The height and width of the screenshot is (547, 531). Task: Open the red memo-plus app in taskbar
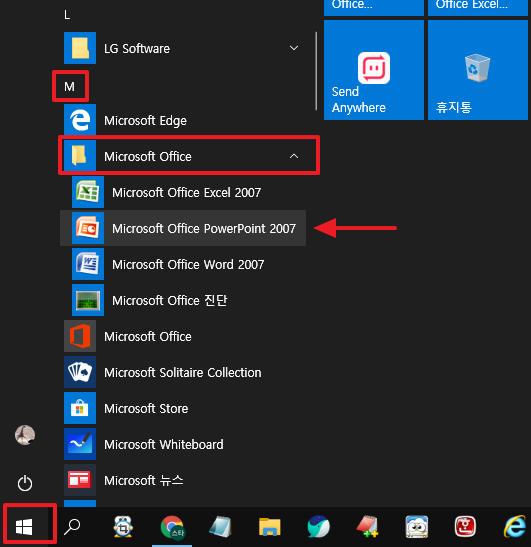point(367,526)
